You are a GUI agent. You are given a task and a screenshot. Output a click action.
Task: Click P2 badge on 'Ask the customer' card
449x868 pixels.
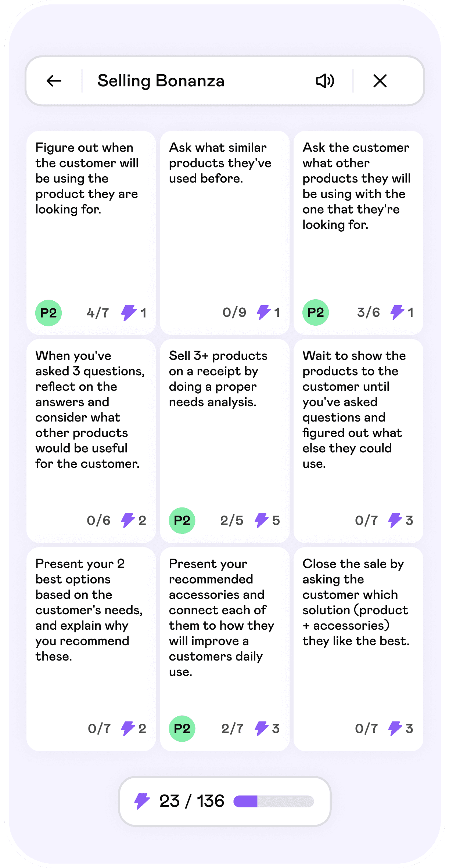coord(316,312)
